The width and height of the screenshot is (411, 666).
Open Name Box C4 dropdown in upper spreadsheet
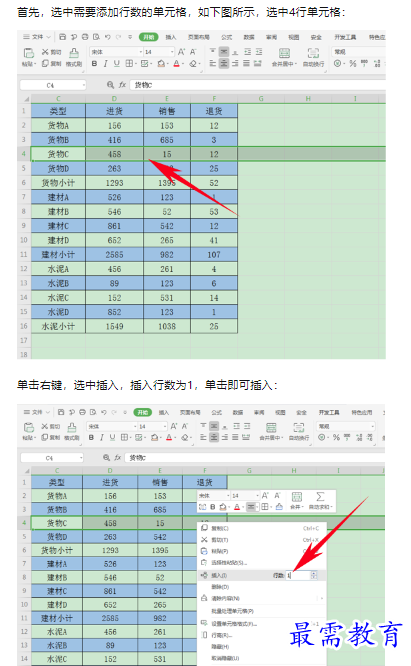pos(84,85)
